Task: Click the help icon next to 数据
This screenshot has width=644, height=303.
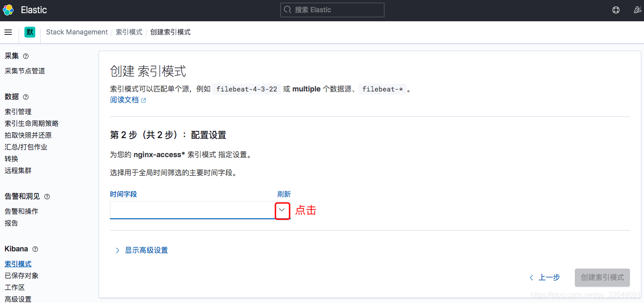Action: [25, 97]
